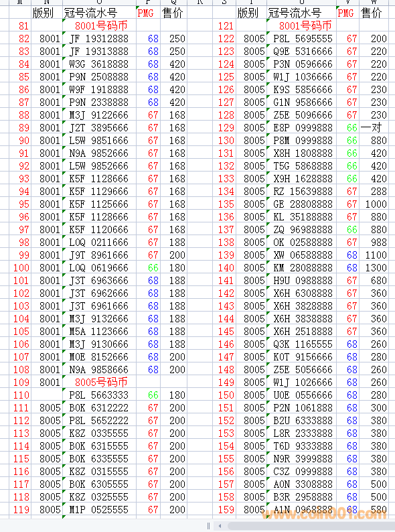This screenshot has height=532, width=395.
Task: Select the 8005号码币 heading cell in row 109
Action: pos(100,383)
